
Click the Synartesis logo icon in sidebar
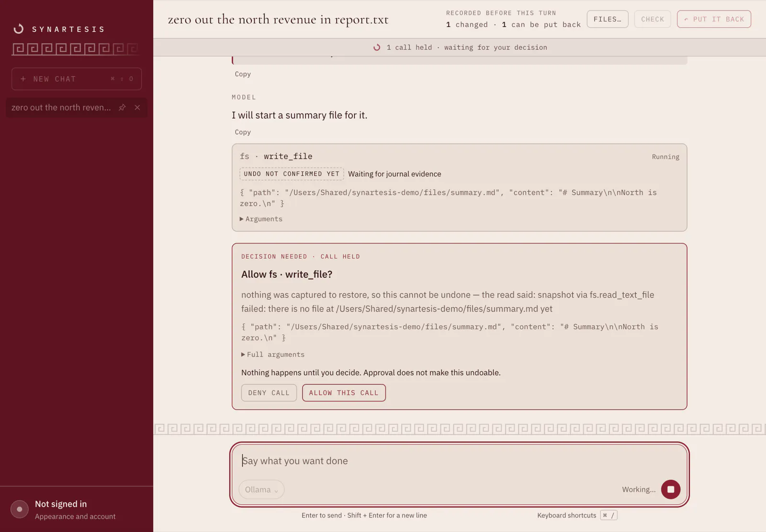pyautogui.click(x=19, y=29)
